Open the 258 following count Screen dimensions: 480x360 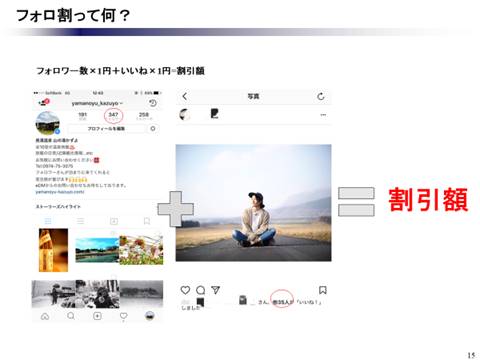click(144, 116)
